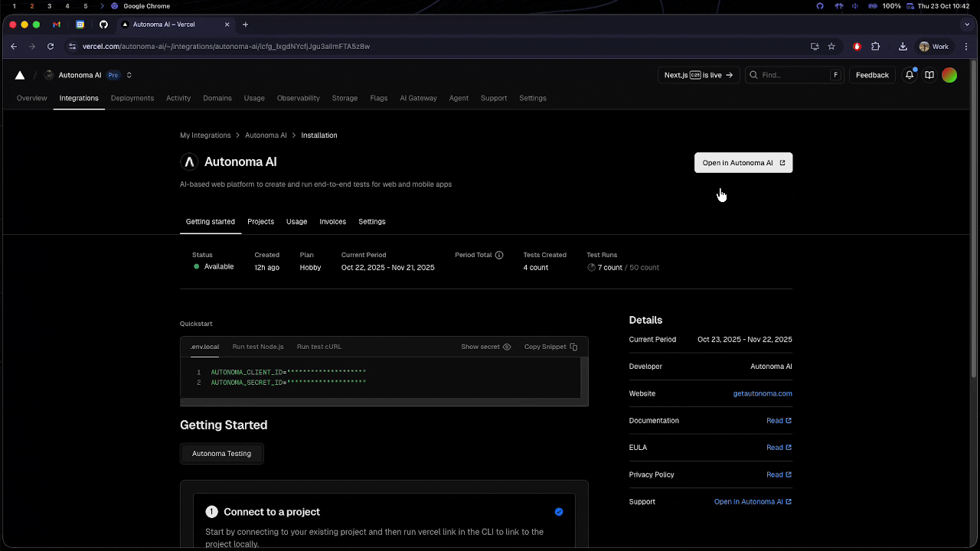Select the Run test cURL tab
Viewport: 980px width, 551px height.
click(x=319, y=347)
